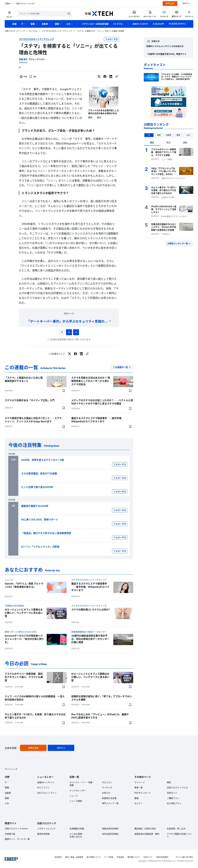The image size is (198, 868).
Task: Bookmark the Macでおなじみの「プレビュー」 article
Action: pyautogui.click(x=130, y=723)
